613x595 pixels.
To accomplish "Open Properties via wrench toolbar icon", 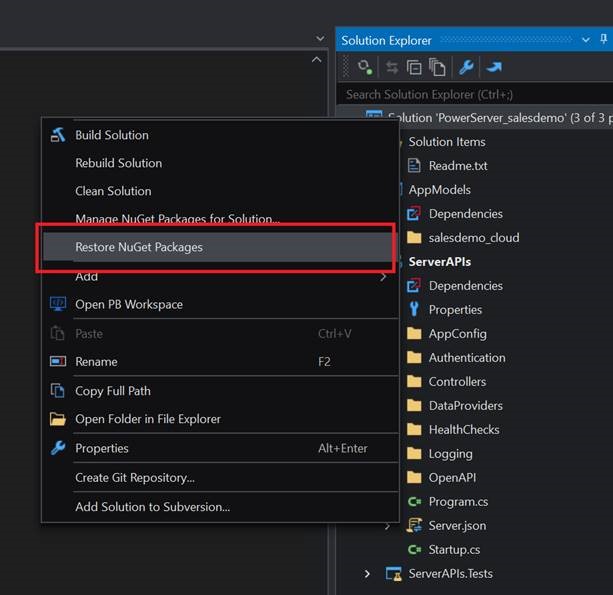I will coord(466,67).
